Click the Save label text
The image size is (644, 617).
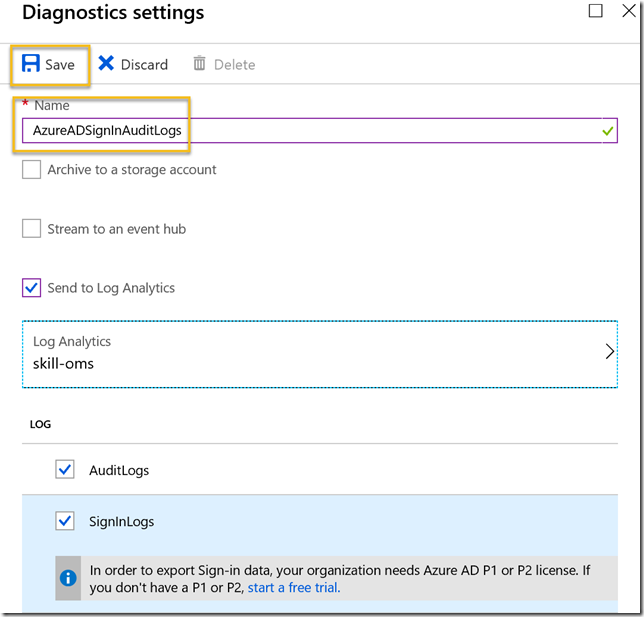pyautogui.click(x=60, y=65)
